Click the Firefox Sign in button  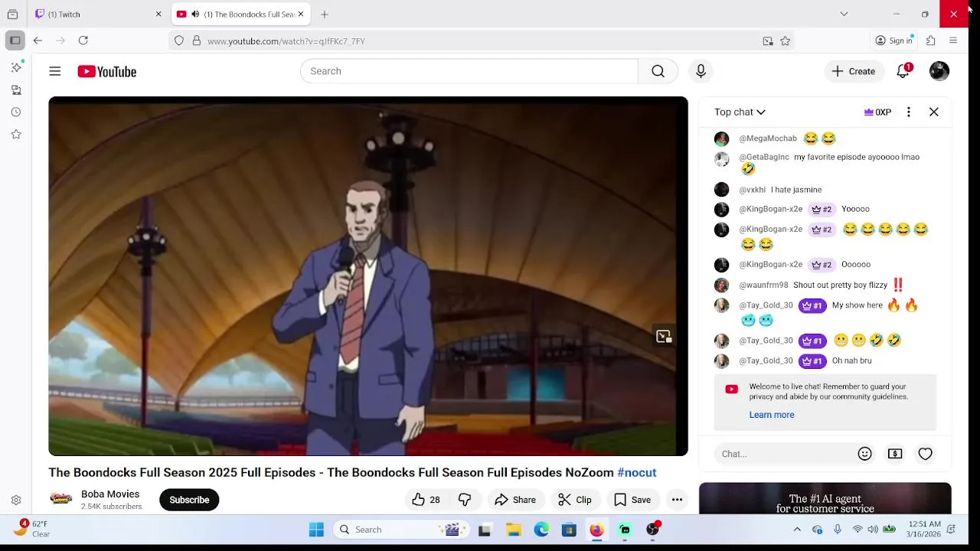(895, 41)
